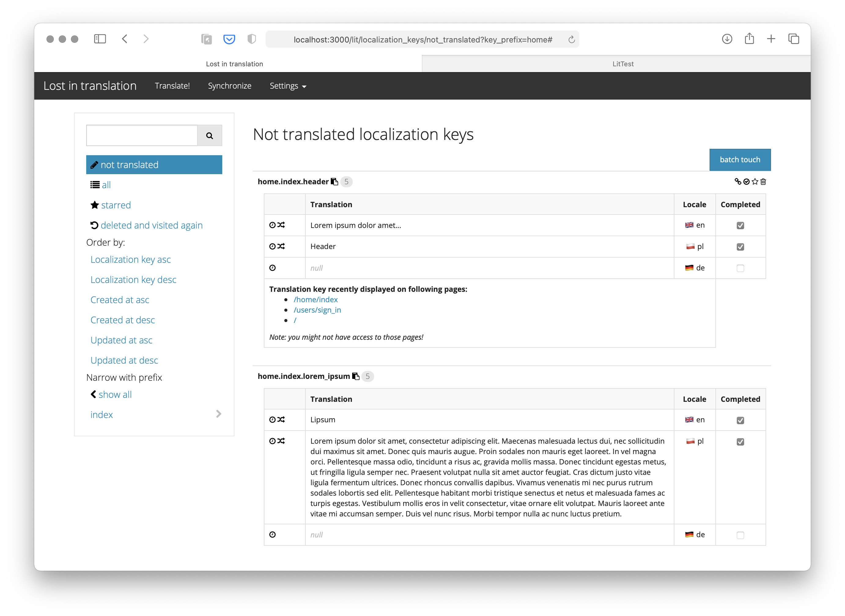The height and width of the screenshot is (616, 845).
Task: Check Completed for home.index.header de locale
Action: click(x=740, y=269)
